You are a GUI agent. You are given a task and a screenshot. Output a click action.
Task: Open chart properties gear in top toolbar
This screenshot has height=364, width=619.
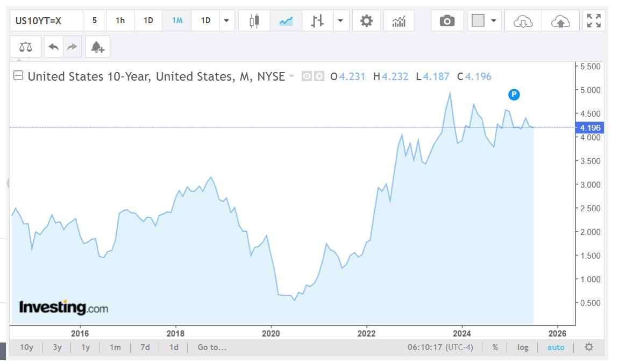click(366, 21)
